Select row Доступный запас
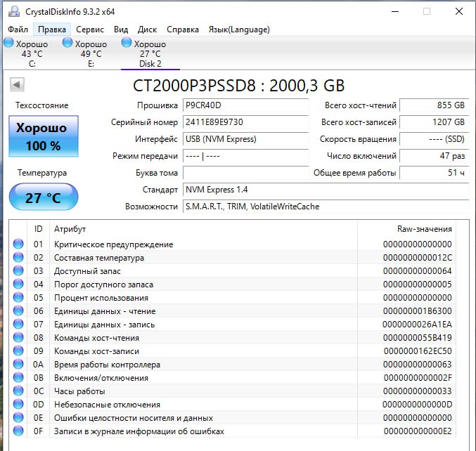This screenshot has height=451, width=476. (232, 271)
